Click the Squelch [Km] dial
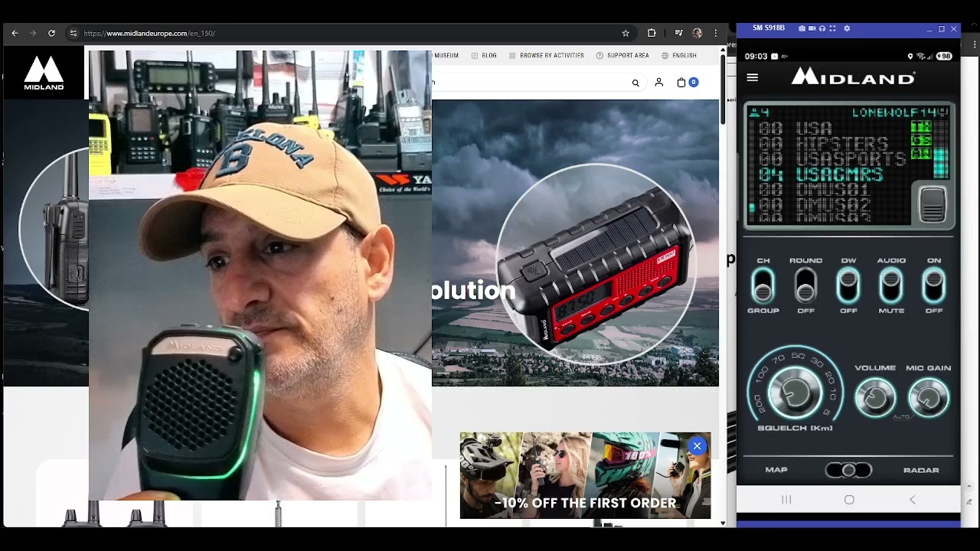The height and width of the screenshot is (551, 980). (x=795, y=393)
